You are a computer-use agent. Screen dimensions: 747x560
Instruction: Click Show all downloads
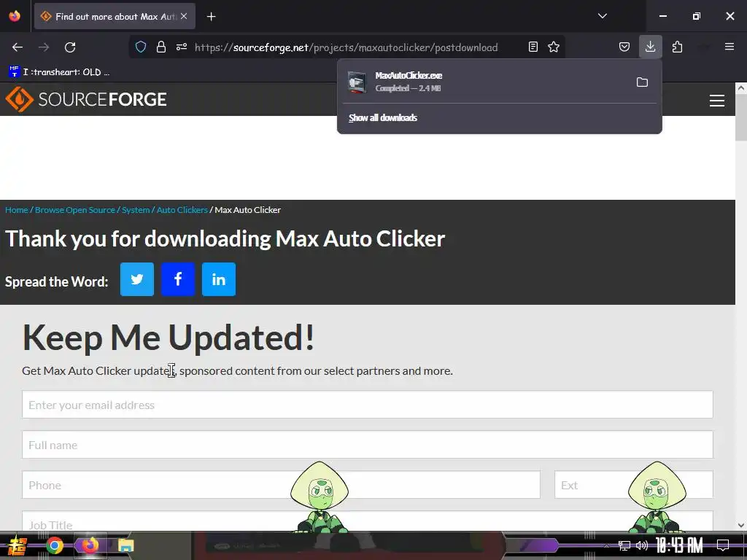(x=382, y=117)
